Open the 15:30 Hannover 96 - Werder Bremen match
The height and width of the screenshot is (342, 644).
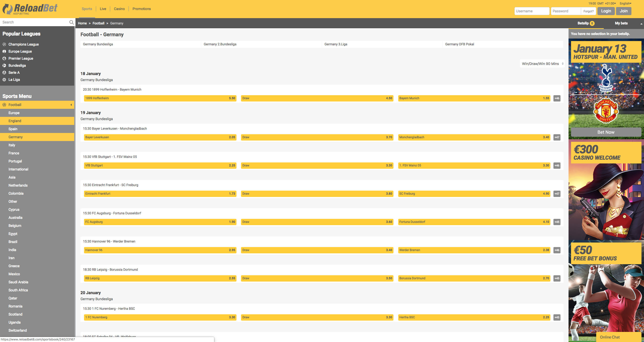tap(109, 241)
